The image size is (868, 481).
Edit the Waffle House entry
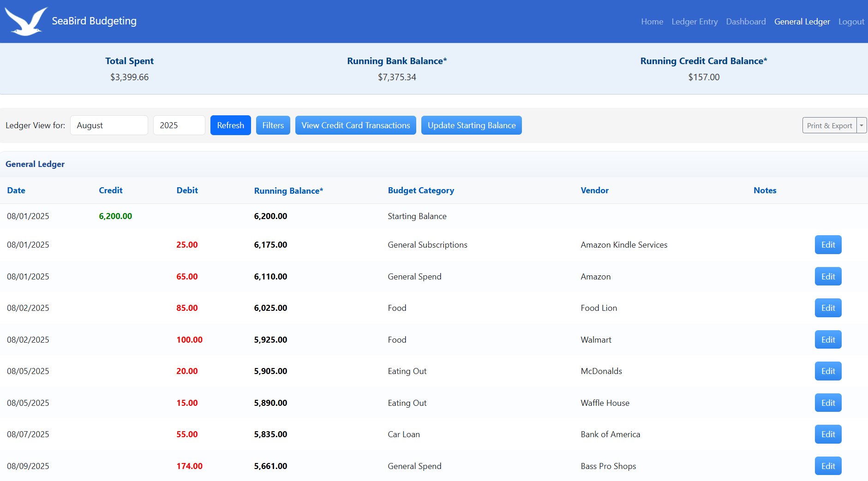[x=828, y=403]
